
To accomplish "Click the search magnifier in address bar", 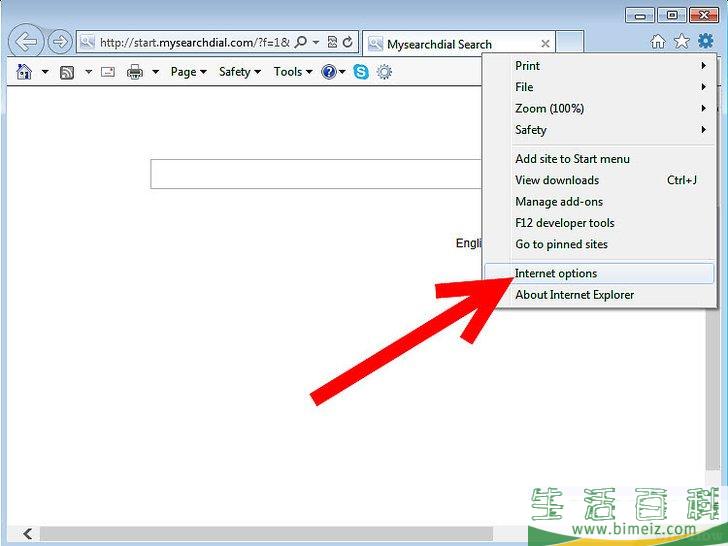I will 301,43.
